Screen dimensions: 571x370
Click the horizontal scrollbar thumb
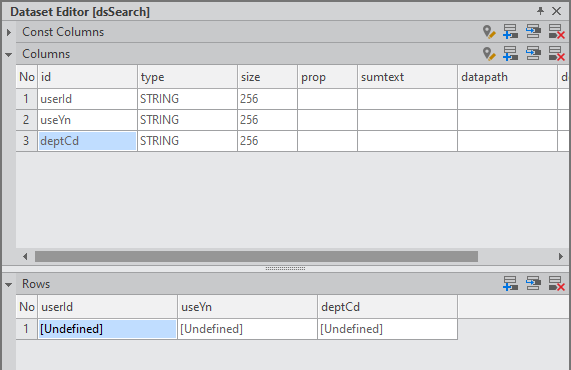[256, 257]
